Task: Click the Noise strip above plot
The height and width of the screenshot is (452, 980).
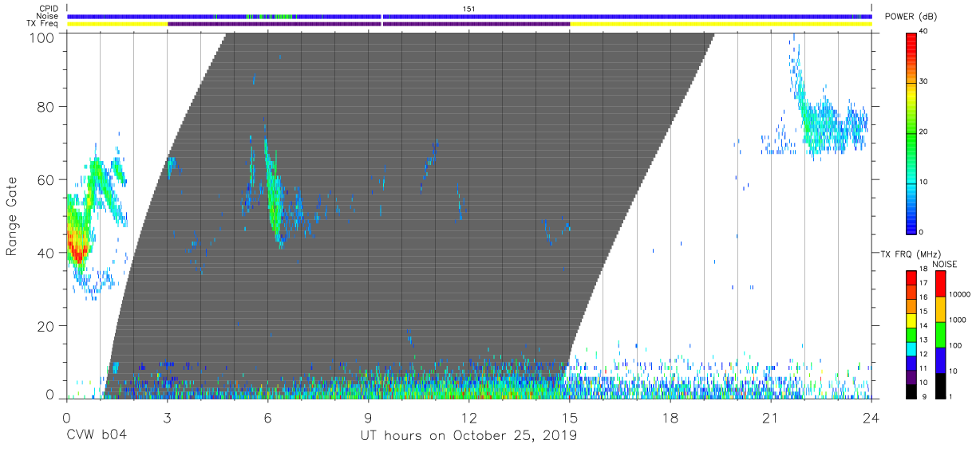Action: coord(469,16)
